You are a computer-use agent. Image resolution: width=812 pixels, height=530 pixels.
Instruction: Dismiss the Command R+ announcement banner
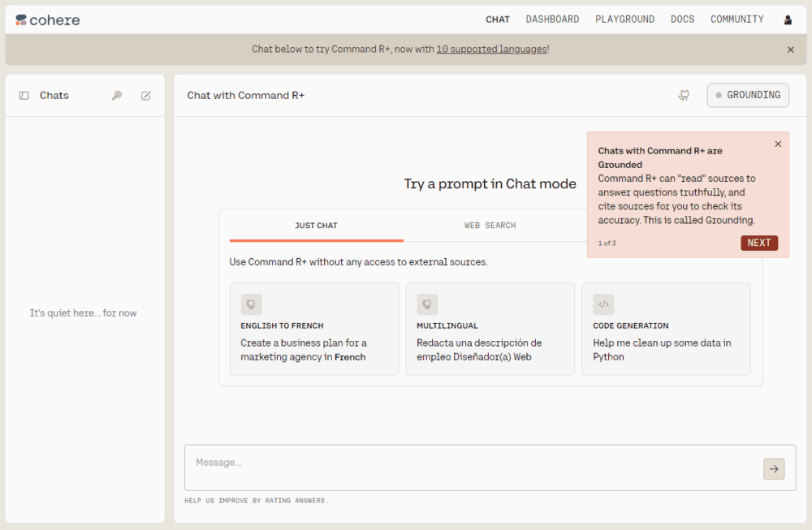(790, 50)
